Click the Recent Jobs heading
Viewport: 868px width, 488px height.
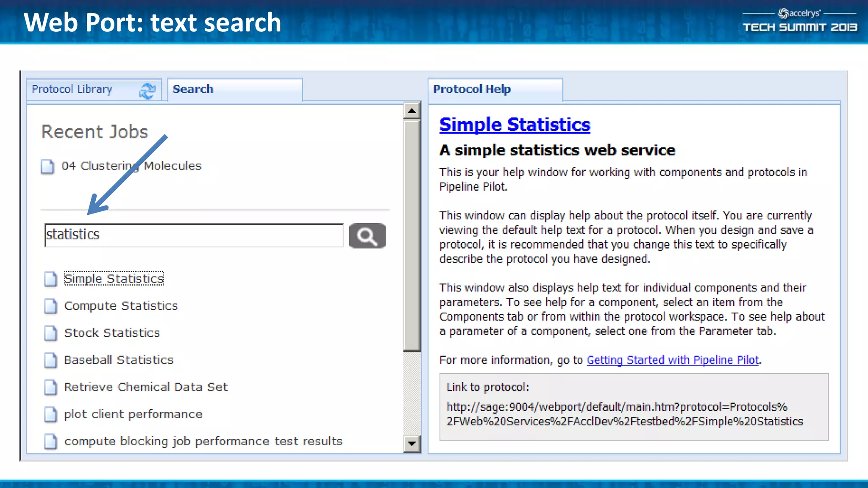click(x=95, y=132)
